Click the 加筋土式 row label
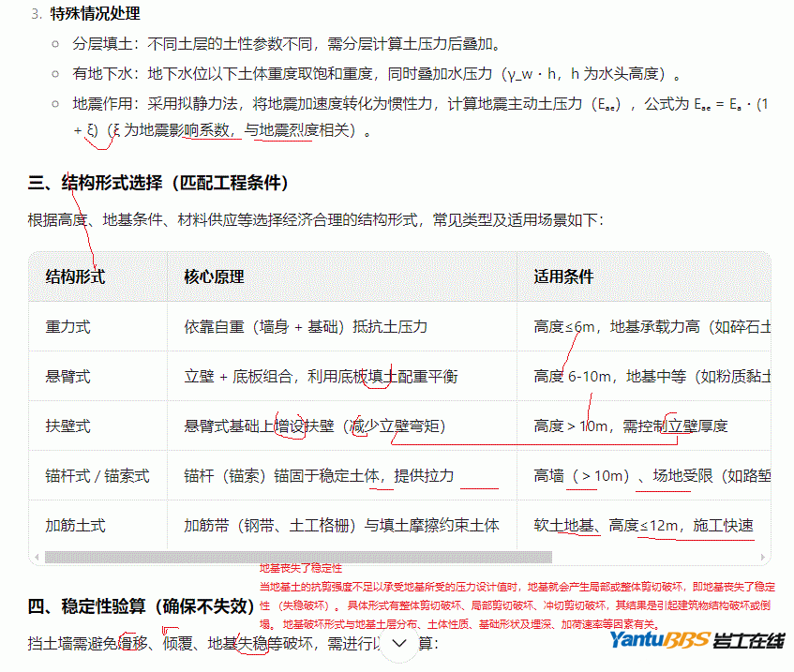Image resolution: width=794 pixels, height=672 pixels. pyautogui.click(x=75, y=526)
